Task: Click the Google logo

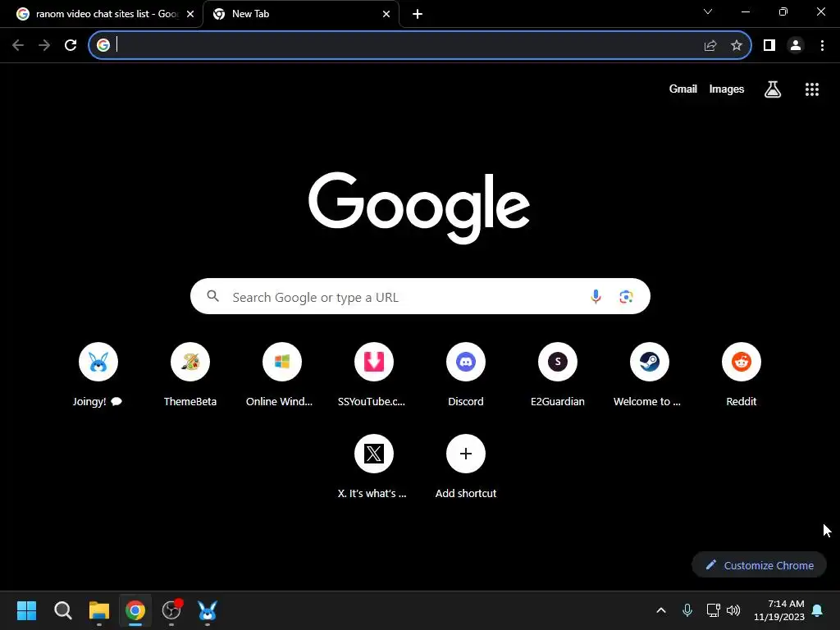Action: point(419,207)
